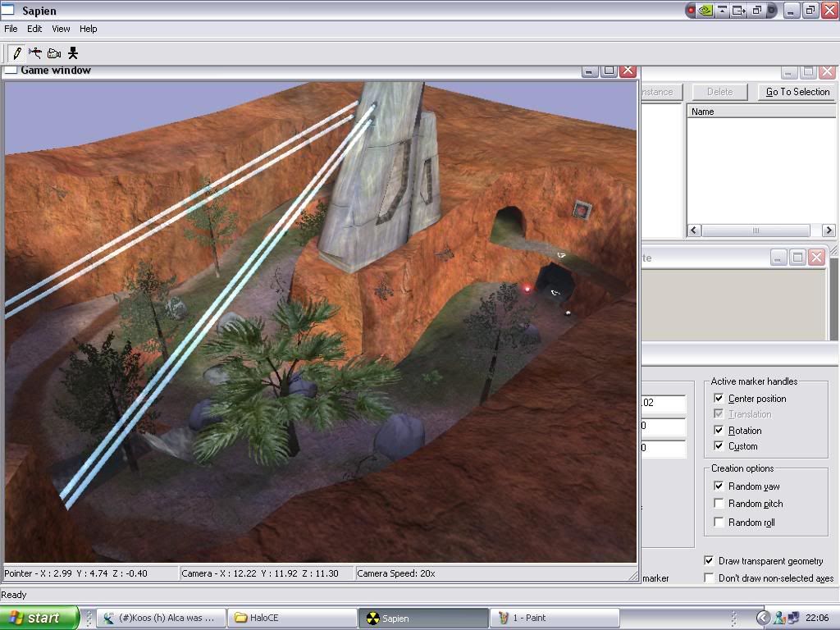Click the greyed-out Delete button
This screenshot has height=630, width=840.
[x=719, y=92]
